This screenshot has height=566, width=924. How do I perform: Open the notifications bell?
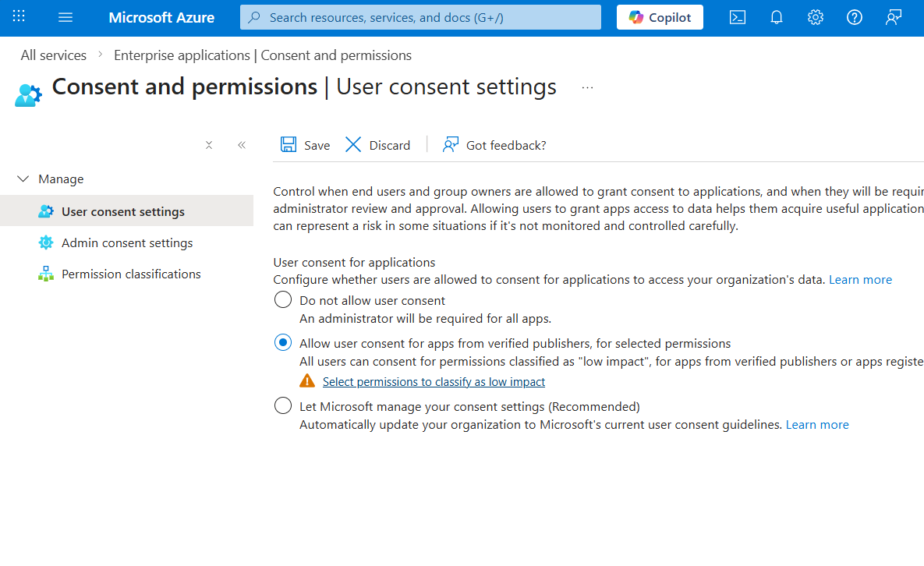point(776,17)
